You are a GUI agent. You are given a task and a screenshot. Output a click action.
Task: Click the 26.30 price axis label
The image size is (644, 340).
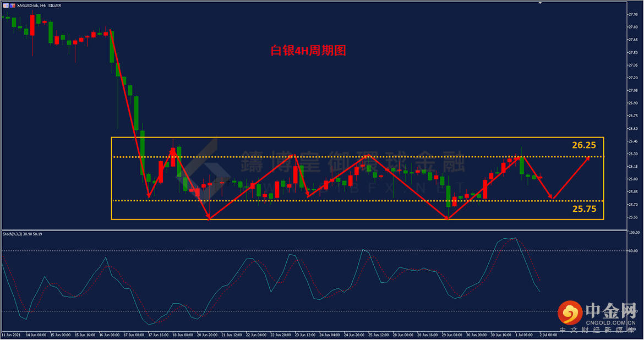[x=633, y=154]
